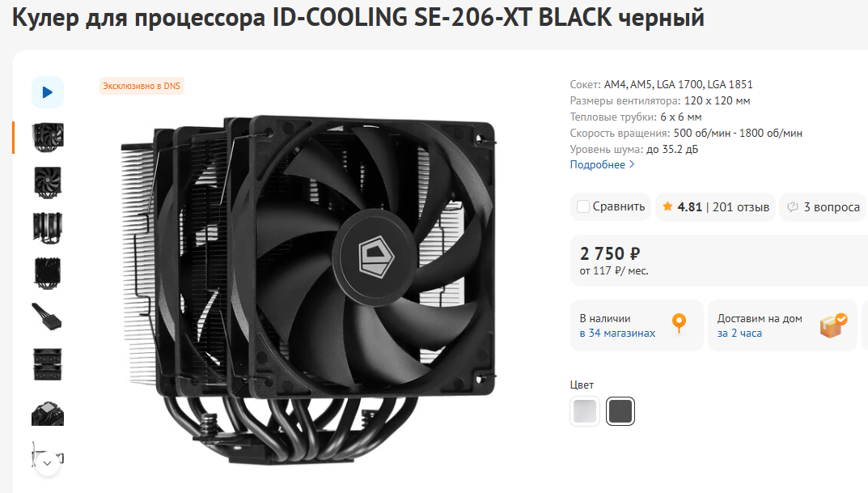Screen dimensions: 868x493
Task: Select the side-view heatsink thumbnail
Action: [48, 227]
